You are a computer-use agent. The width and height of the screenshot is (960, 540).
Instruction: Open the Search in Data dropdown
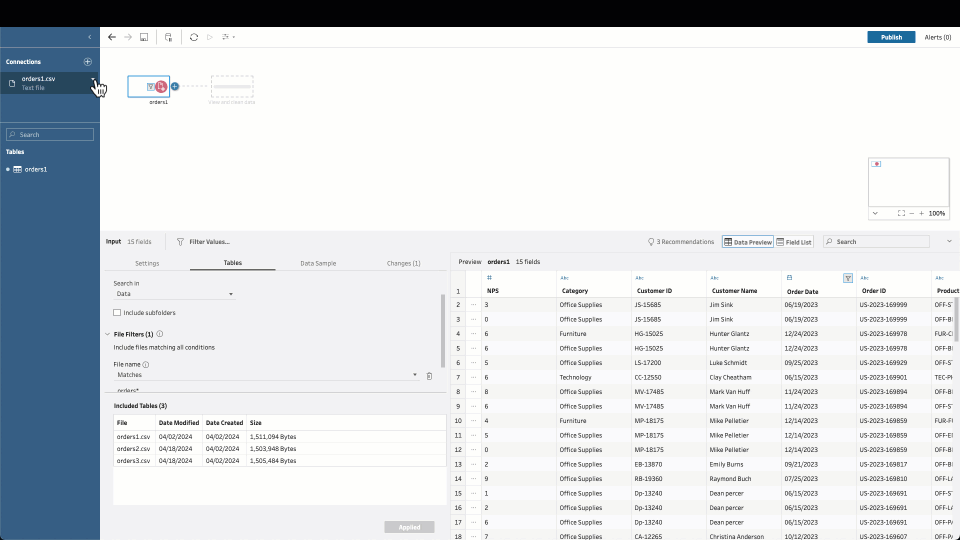click(174, 294)
